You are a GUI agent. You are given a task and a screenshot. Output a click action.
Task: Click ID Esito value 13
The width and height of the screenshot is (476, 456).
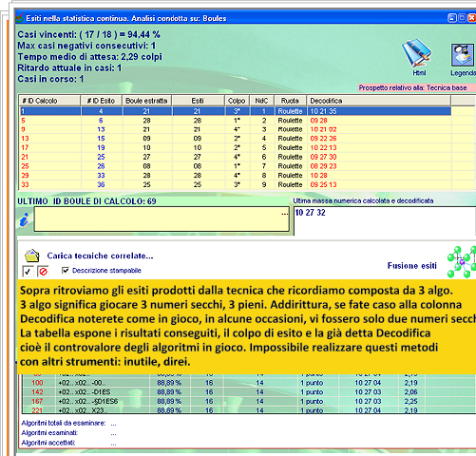101,129
